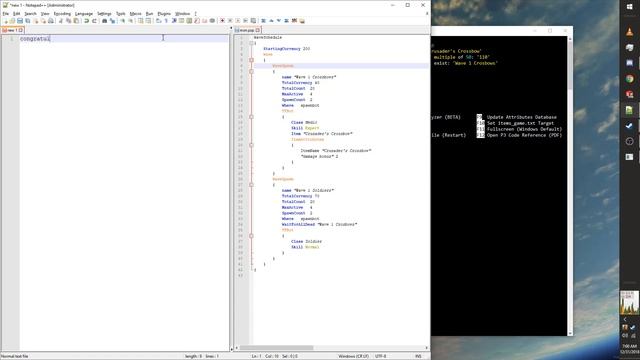The width and height of the screenshot is (640, 360).
Task: Collapse the fold marker at line 2 in mvm.pop
Action: click(251, 43)
